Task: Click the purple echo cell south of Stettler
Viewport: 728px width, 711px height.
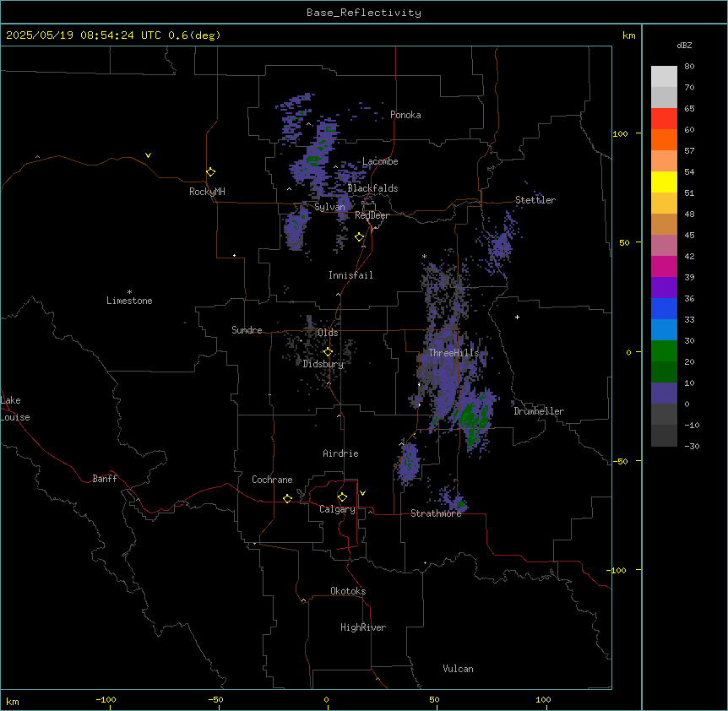Action: pyautogui.click(x=500, y=245)
